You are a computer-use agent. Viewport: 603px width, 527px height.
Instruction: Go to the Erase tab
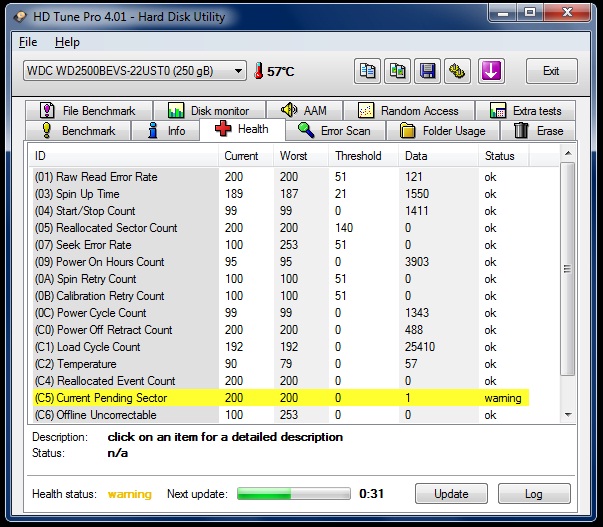pos(538,131)
